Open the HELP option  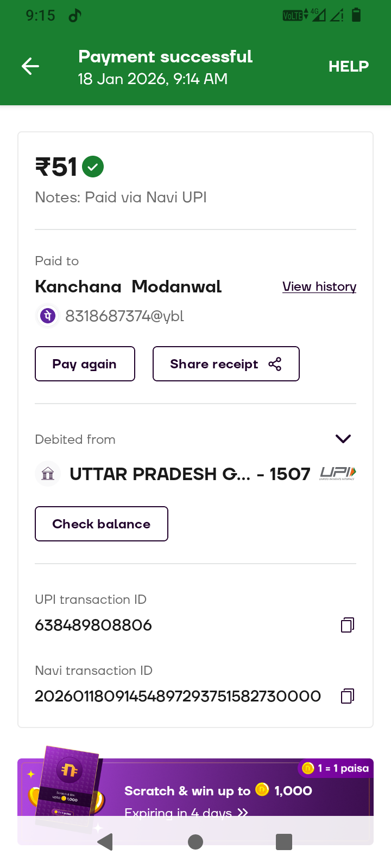[x=348, y=66]
